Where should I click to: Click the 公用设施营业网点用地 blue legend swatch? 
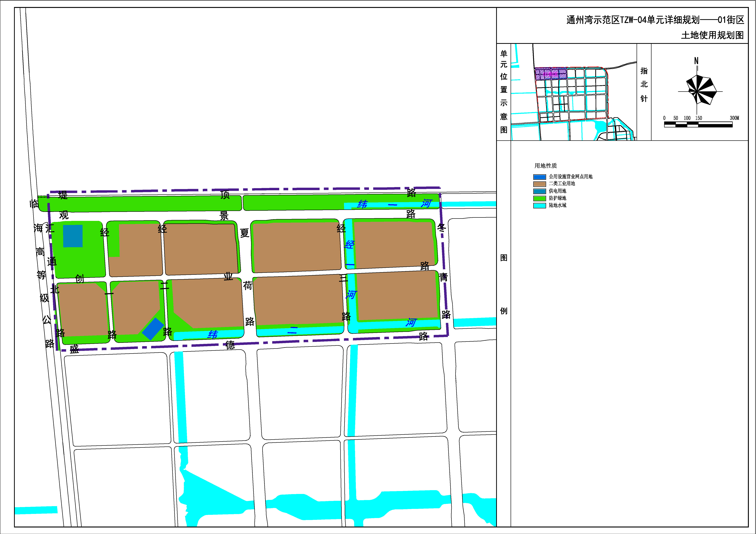[x=539, y=177]
